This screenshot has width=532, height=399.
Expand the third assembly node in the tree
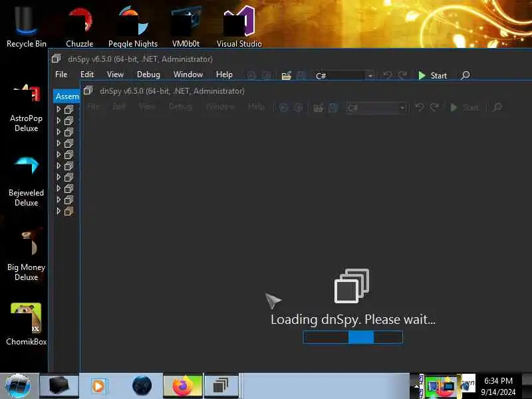point(59,132)
